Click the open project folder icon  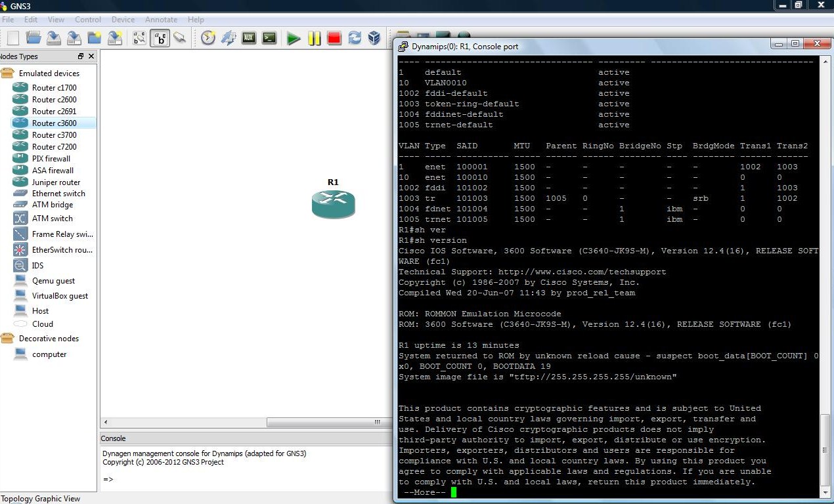pyautogui.click(x=33, y=38)
